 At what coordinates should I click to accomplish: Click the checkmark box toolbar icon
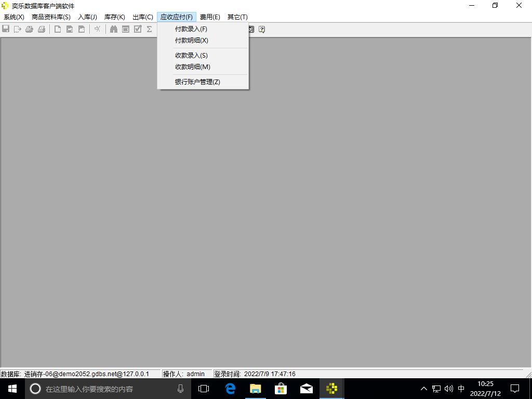[138, 29]
